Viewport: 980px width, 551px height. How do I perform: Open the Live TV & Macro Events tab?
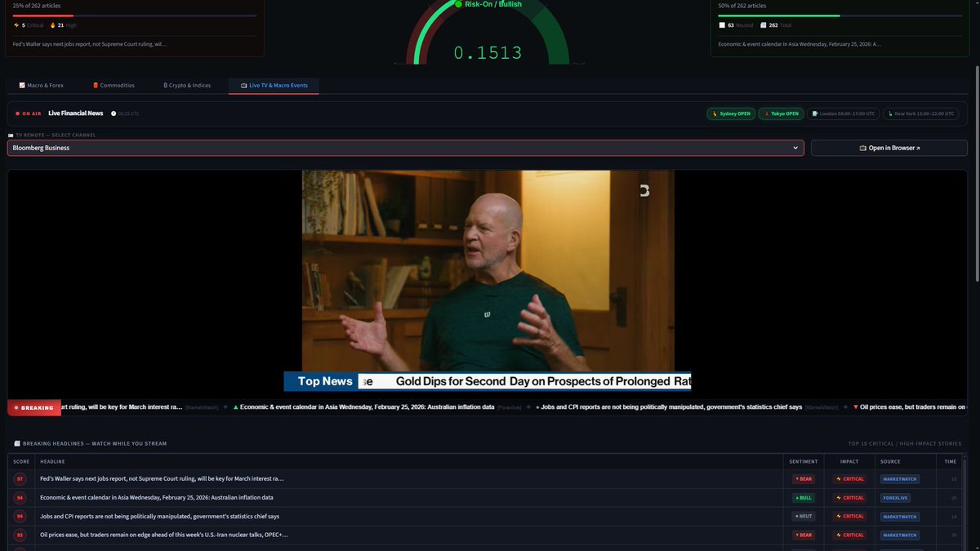[x=274, y=85]
